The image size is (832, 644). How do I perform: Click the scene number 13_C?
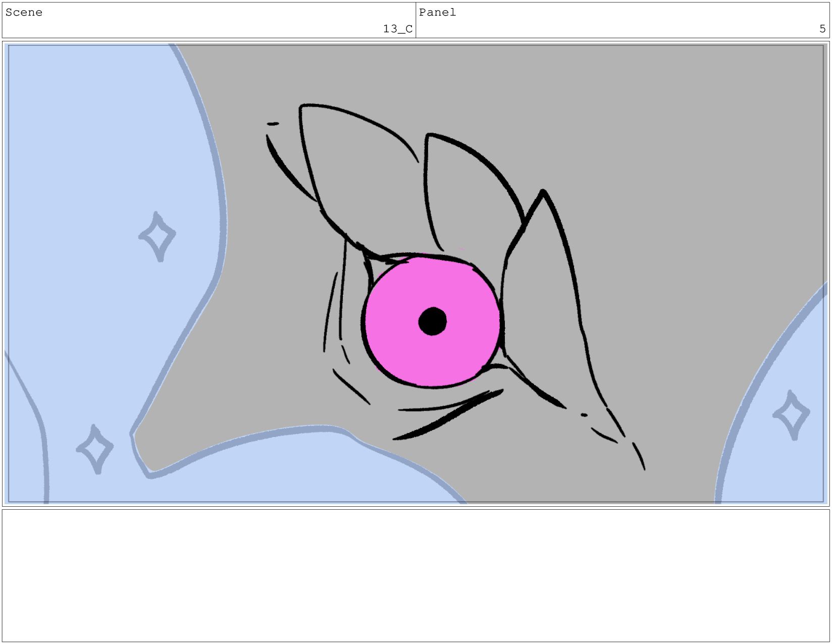tap(398, 29)
